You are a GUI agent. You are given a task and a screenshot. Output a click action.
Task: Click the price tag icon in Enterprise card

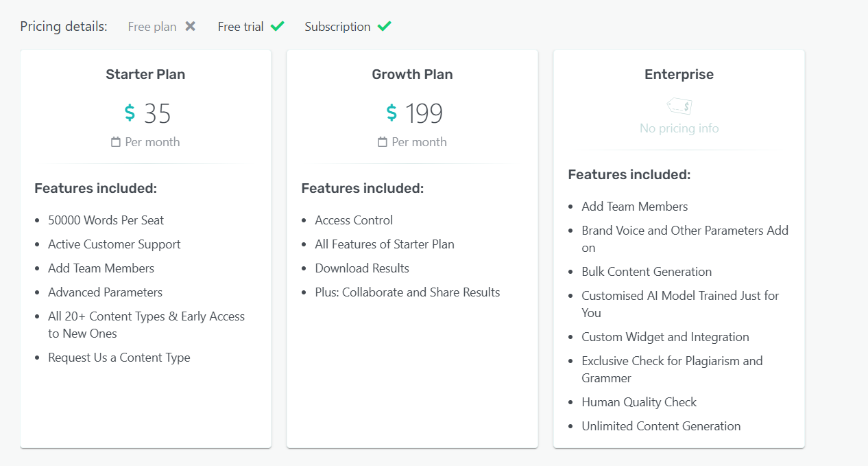(x=679, y=106)
